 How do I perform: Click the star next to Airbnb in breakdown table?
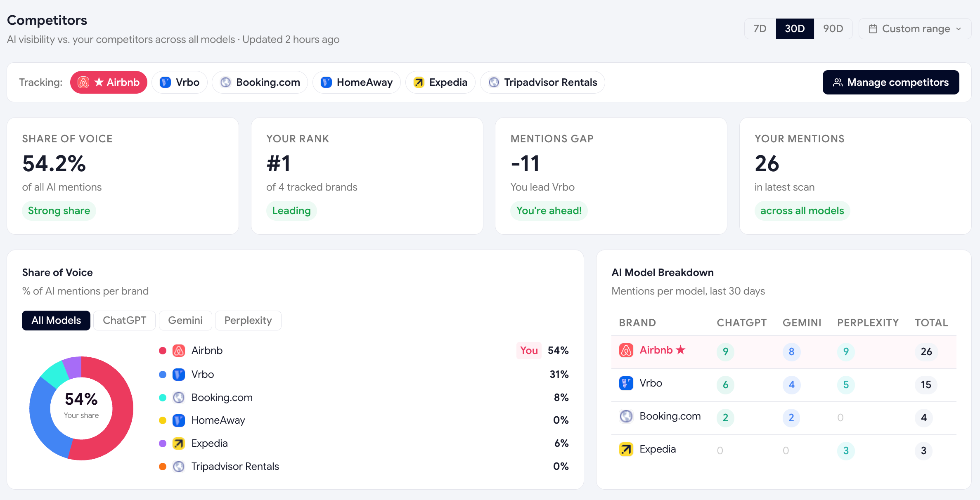click(681, 350)
